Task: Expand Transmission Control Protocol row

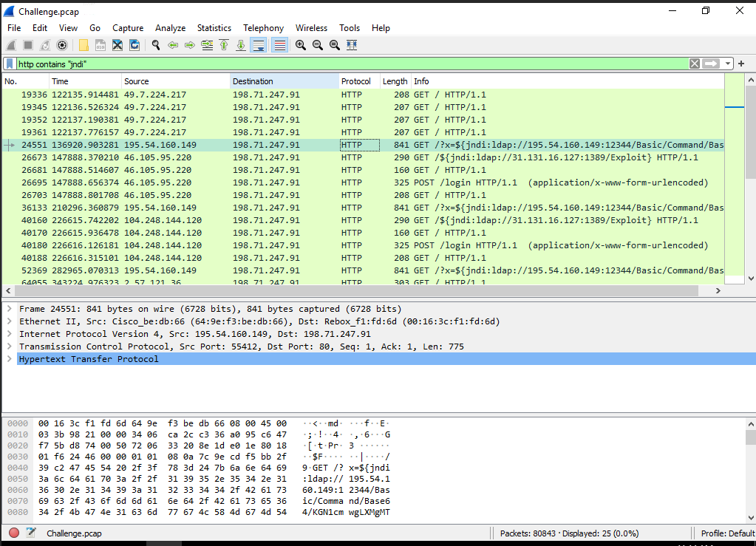Action: (9, 346)
